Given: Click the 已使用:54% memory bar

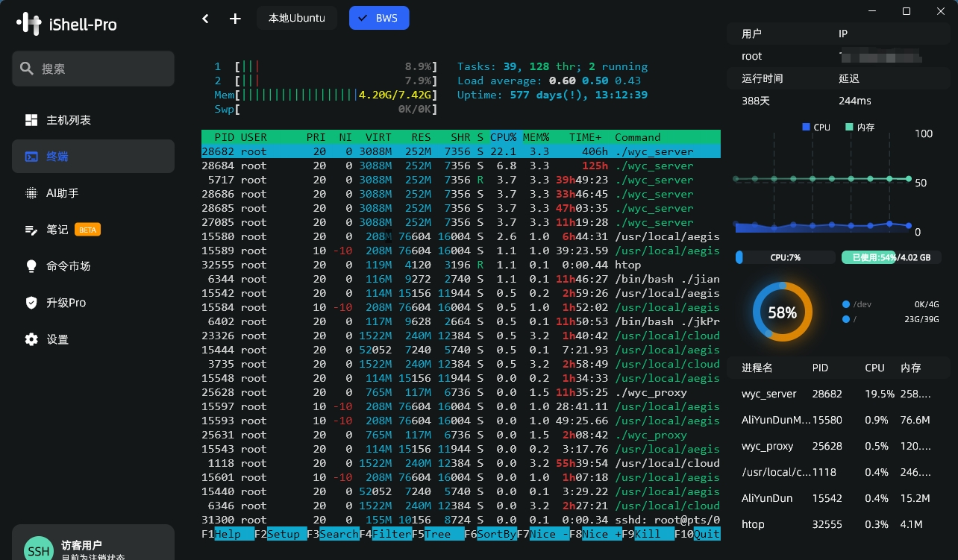Looking at the screenshot, I should (x=892, y=257).
